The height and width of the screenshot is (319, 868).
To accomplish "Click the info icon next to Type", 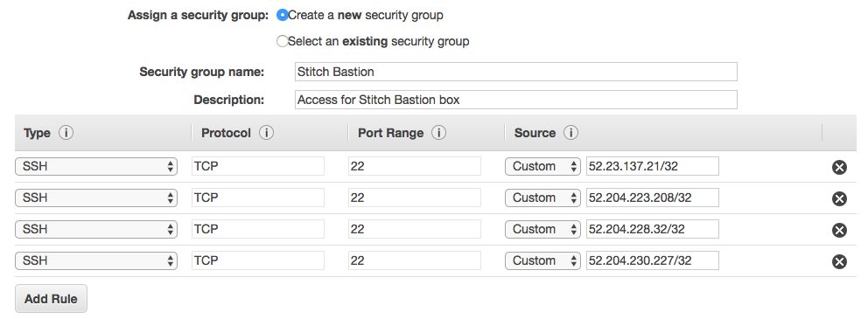I will pyautogui.click(x=66, y=133).
